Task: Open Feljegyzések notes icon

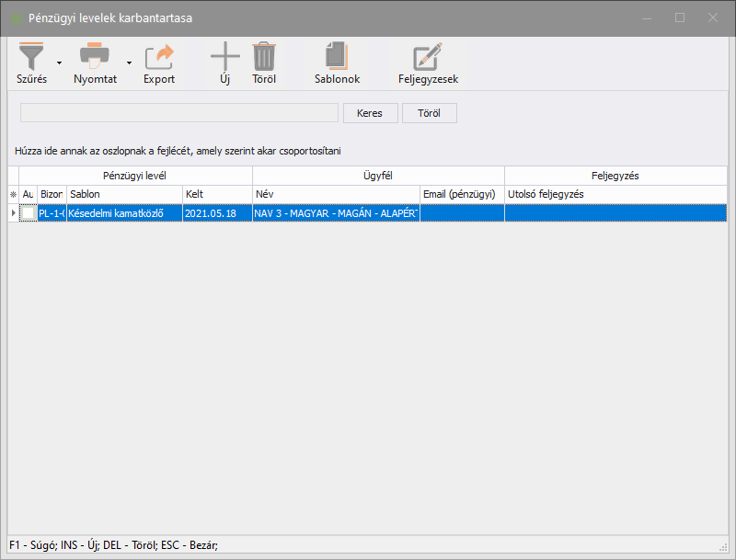Action: click(x=428, y=57)
